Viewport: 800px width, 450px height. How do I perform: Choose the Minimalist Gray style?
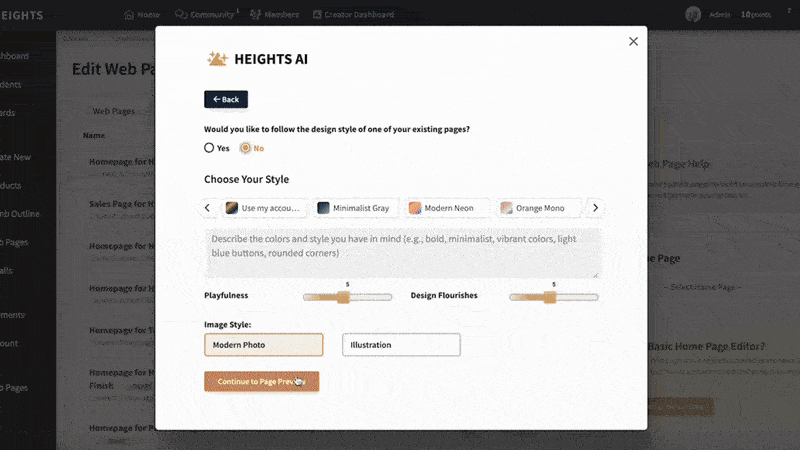(356, 208)
